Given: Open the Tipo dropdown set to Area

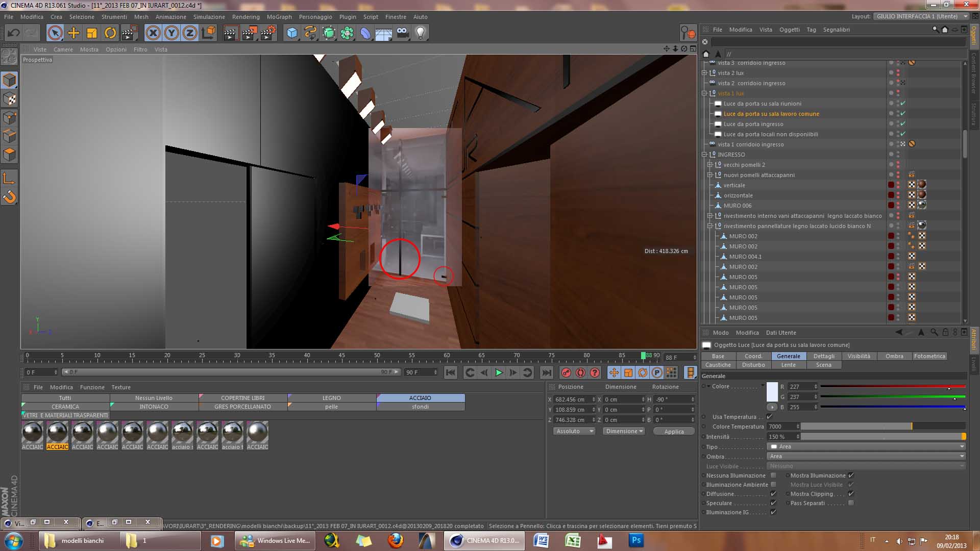Looking at the screenshot, I should tap(866, 446).
